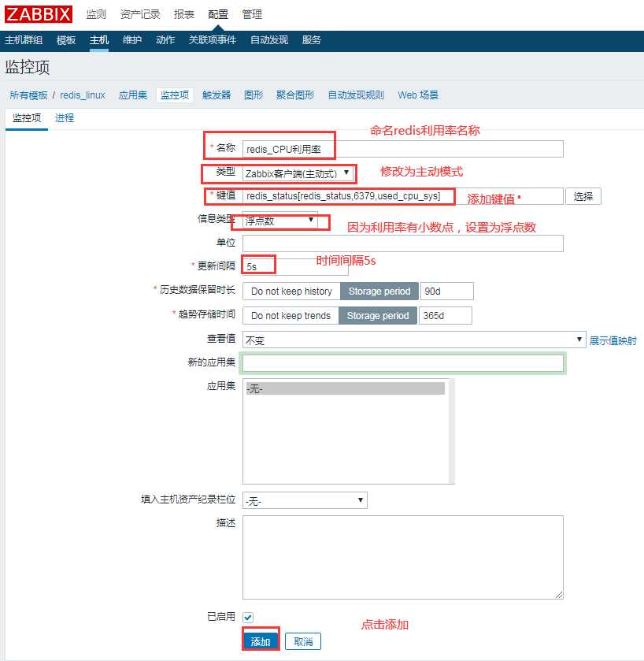This screenshot has height=661, width=644.
Task: Click the 应用集 list scrollbar
Action: coord(452,431)
